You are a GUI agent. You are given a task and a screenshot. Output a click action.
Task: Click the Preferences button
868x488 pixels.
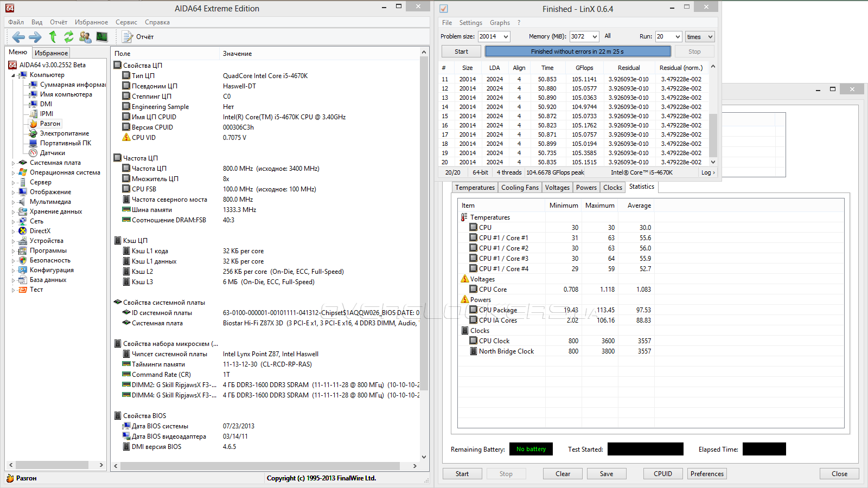707,474
